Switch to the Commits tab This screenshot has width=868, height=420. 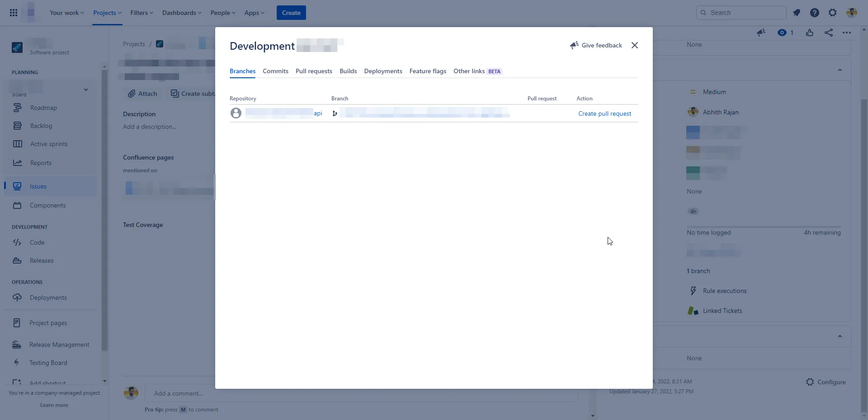[x=275, y=71]
